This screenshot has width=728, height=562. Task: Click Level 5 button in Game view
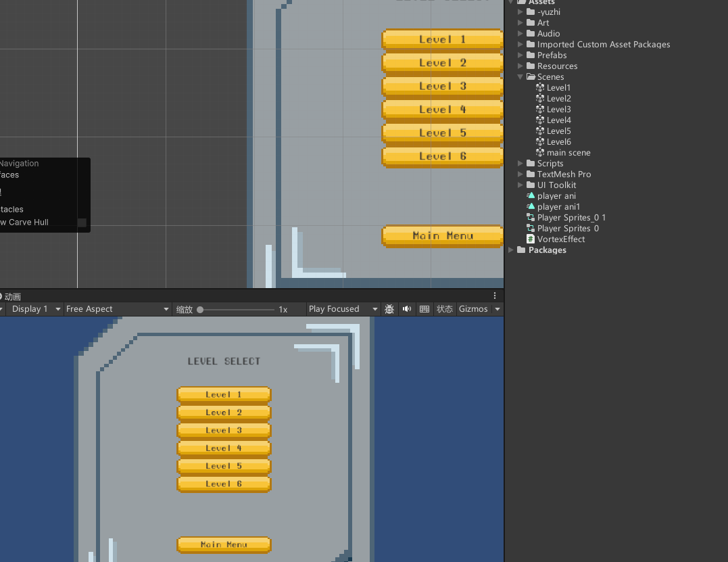pyautogui.click(x=224, y=466)
